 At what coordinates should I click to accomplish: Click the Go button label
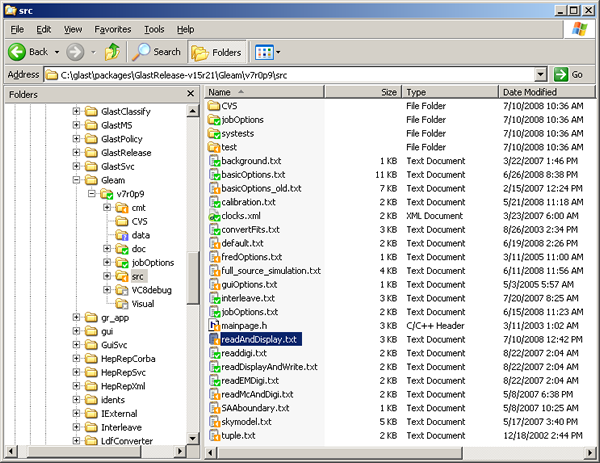(577, 75)
